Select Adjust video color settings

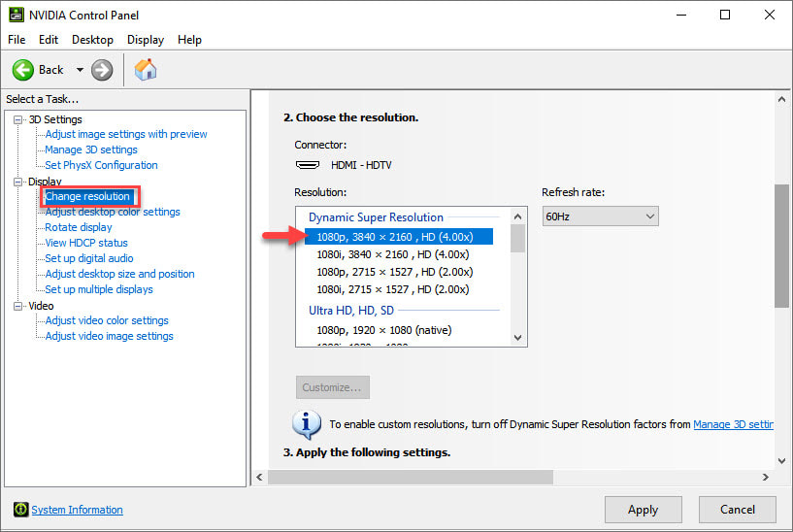click(107, 320)
